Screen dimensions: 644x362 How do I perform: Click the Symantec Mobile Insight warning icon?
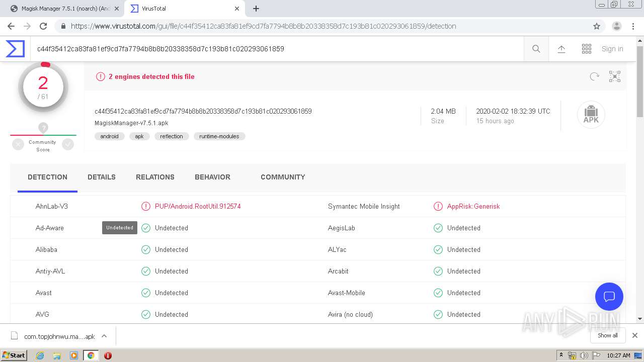[438, 206]
